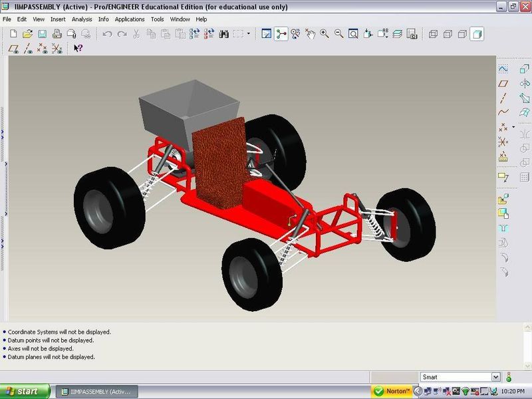
Task: Open the Analysis menu
Action: tap(82, 19)
